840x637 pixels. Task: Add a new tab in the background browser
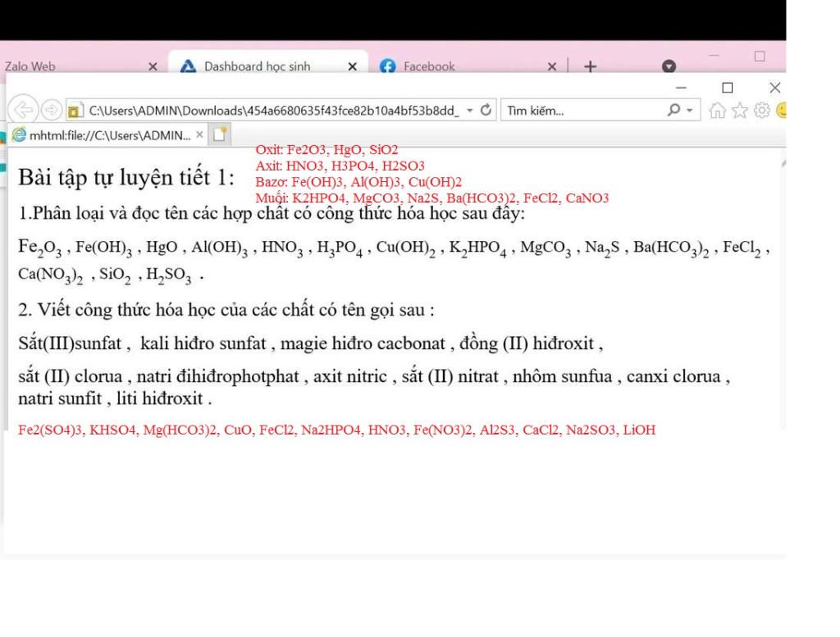click(x=590, y=66)
